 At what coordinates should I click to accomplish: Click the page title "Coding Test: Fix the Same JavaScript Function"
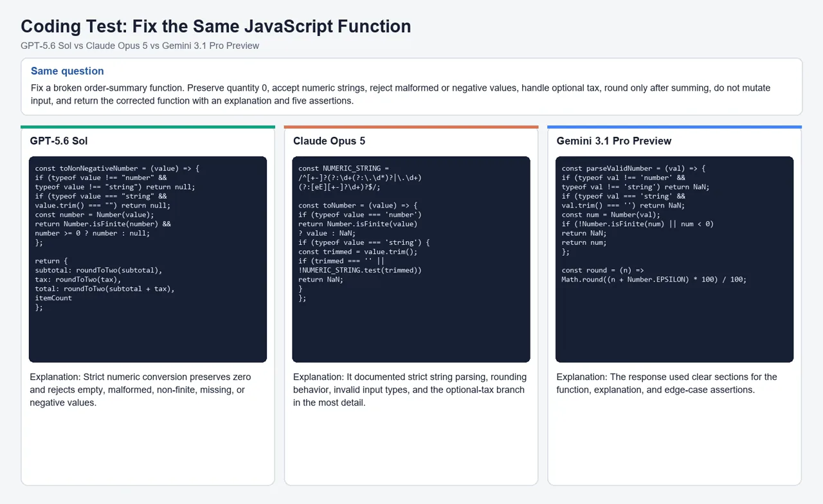tap(215, 26)
